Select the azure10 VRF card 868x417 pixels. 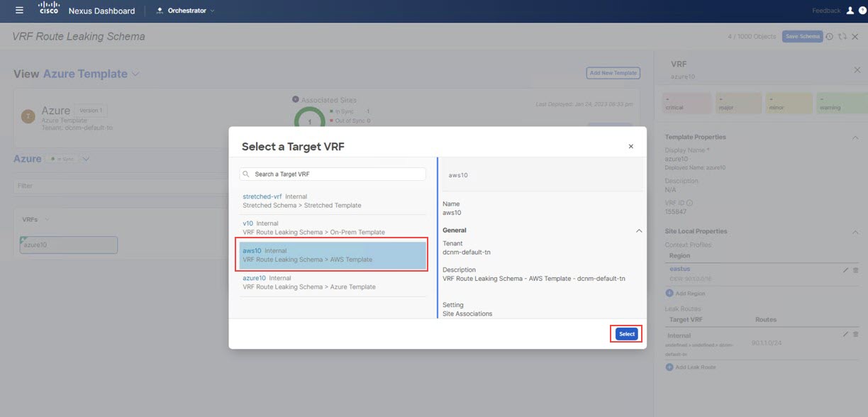pyautogui.click(x=69, y=245)
